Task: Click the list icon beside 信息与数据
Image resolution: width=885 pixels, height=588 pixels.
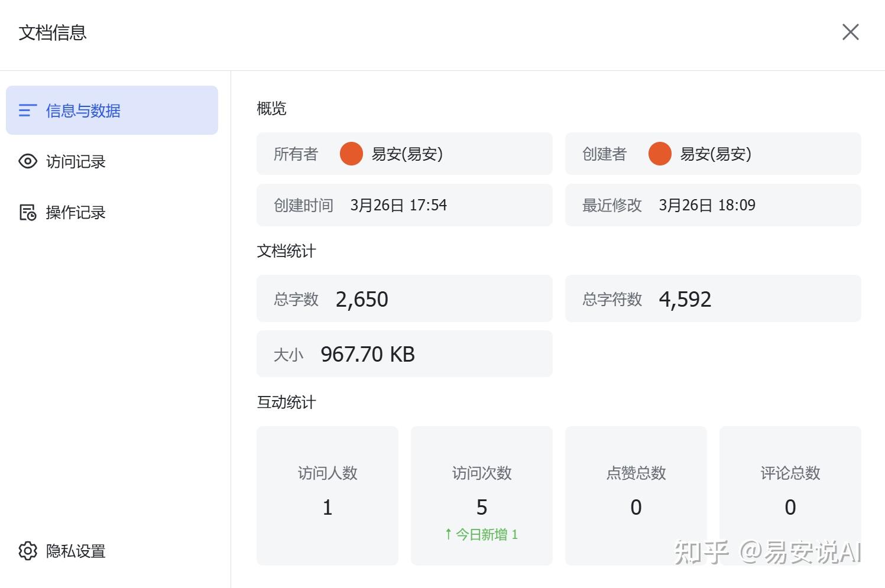Action: tap(28, 111)
